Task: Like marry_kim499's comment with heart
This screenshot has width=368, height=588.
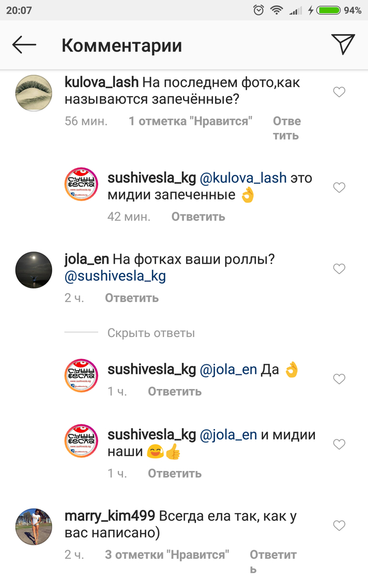Action: click(339, 526)
